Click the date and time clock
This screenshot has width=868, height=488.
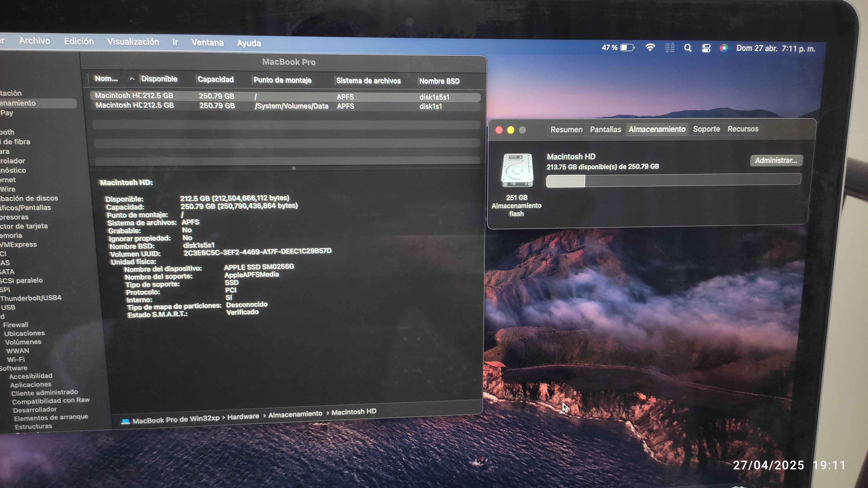click(x=775, y=49)
